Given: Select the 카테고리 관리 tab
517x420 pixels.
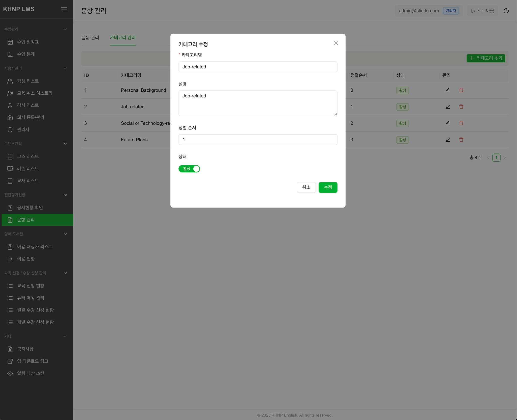Looking at the screenshot, I should (122, 38).
